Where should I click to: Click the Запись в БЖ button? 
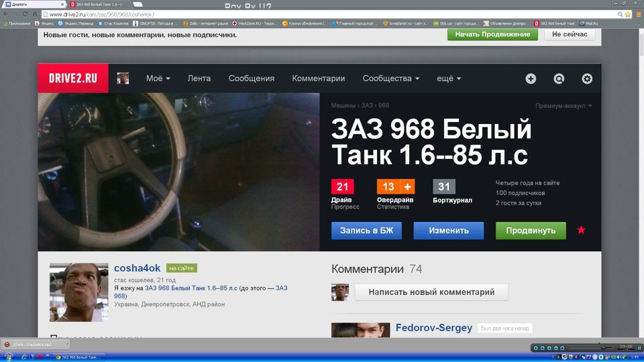[x=366, y=230]
